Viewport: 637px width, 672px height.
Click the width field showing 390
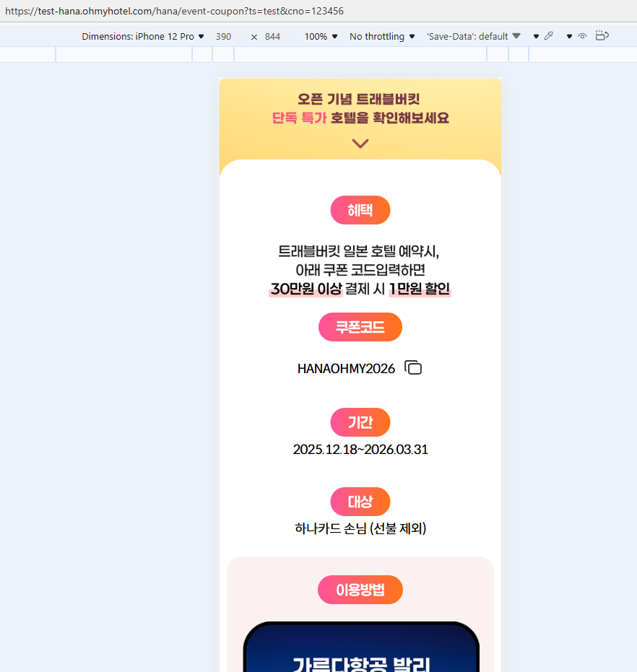pos(223,36)
